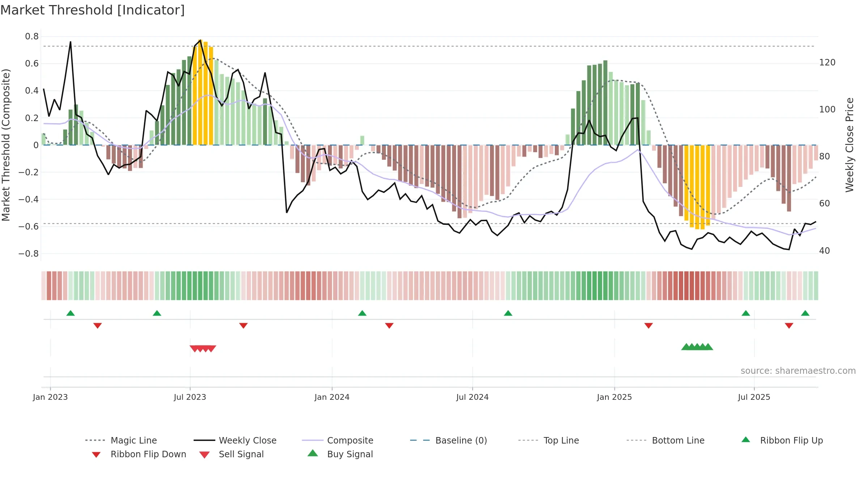The image size is (868, 488).
Task: Click the Jul 2025 x-axis label
Action: coord(754,397)
